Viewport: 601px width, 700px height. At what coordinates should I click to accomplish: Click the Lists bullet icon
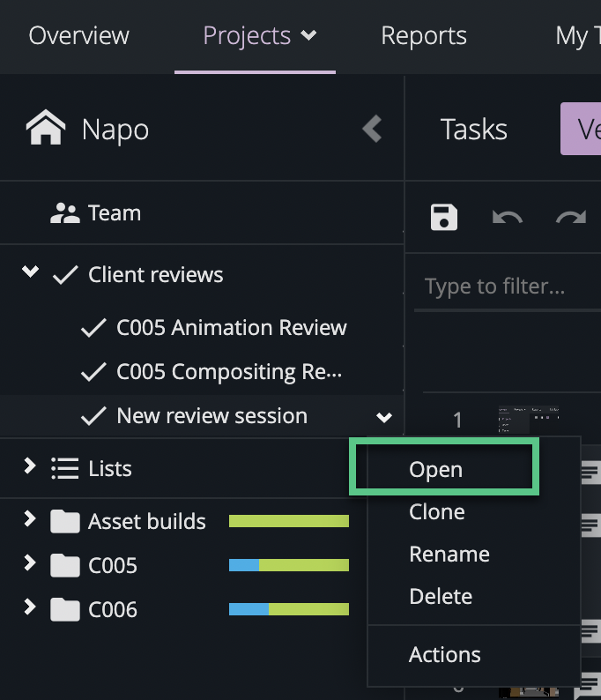pyautogui.click(x=64, y=468)
